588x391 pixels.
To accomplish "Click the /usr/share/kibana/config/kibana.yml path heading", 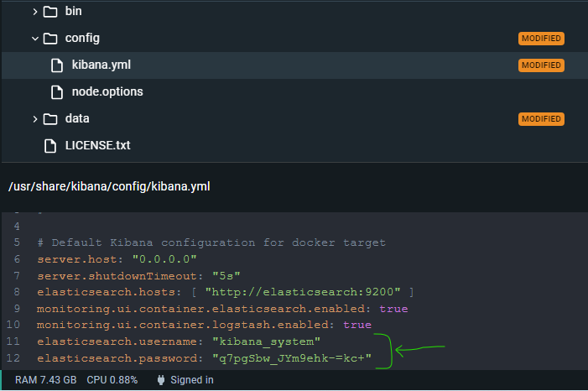I will 109,186.
